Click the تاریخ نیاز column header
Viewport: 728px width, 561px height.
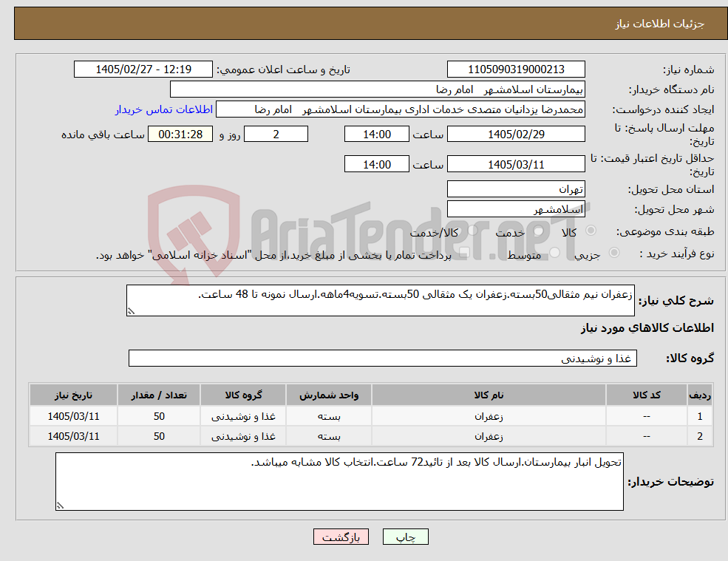click(x=73, y=395)
